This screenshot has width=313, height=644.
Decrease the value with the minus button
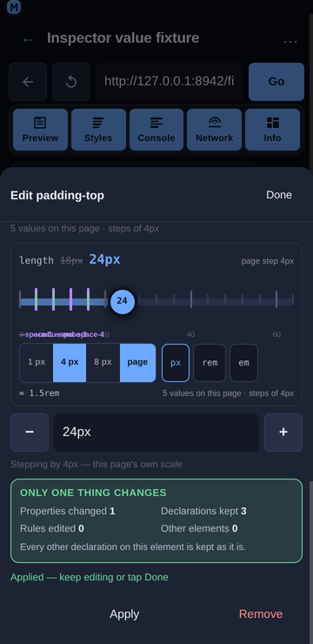pos(30,433)
